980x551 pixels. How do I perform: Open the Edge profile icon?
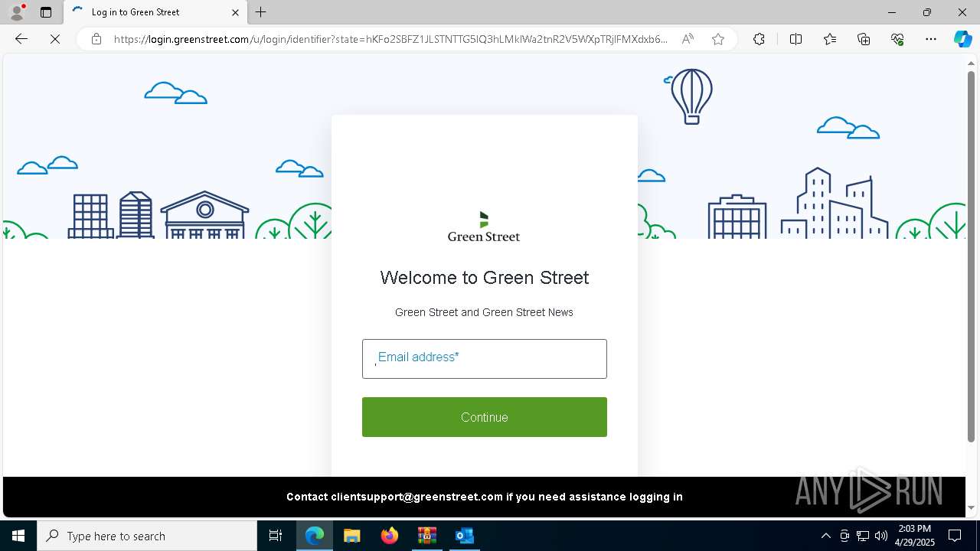pyautogui.click(x=17, y=12)
